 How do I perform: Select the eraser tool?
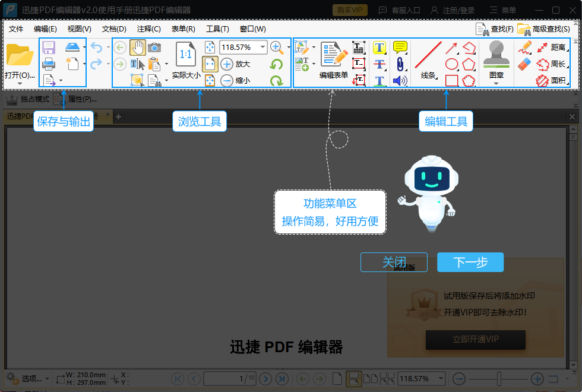point(524,64)
